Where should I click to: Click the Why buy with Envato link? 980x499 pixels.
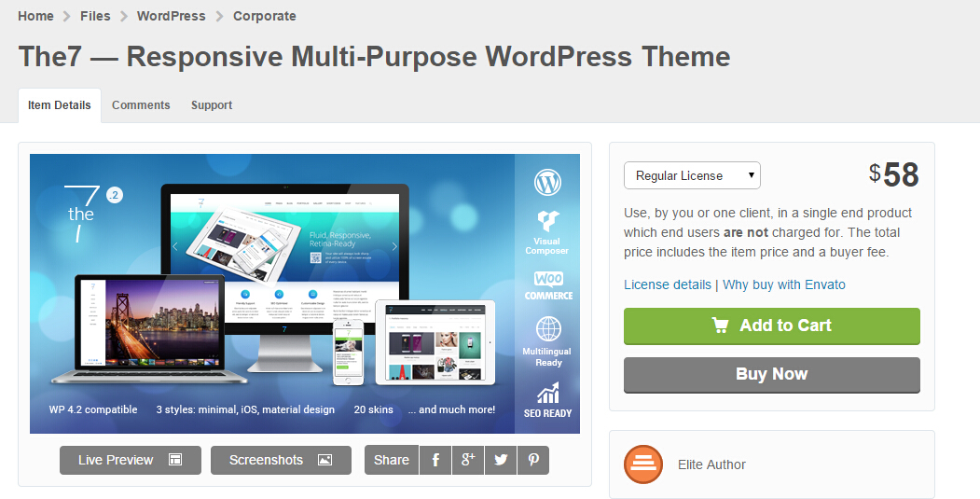tap(783, 284)
